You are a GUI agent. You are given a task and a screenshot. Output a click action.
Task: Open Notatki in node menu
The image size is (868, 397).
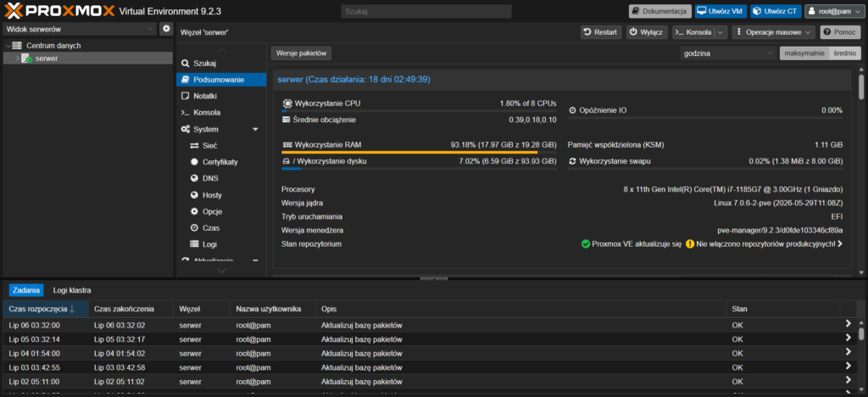[221, 96]
